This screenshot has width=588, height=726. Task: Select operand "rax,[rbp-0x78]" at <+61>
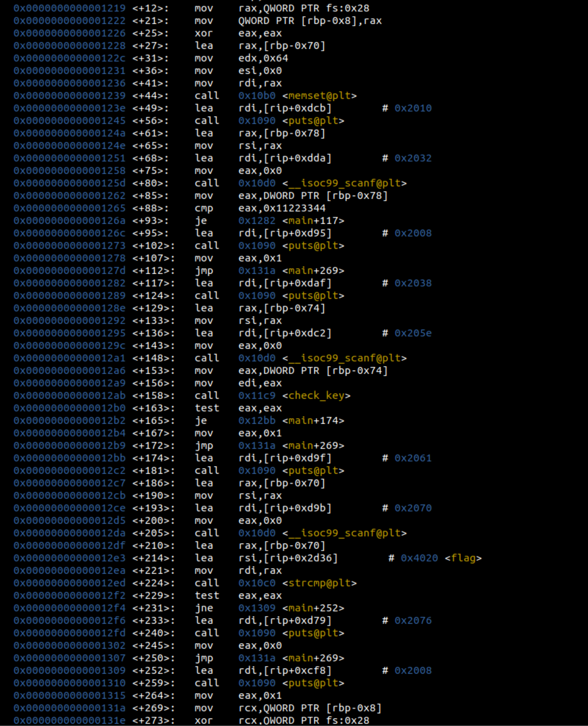coord(282,133)
